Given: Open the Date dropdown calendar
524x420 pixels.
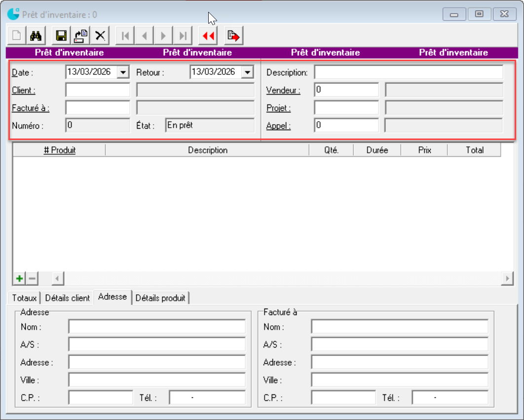Looking at the screenshot, I should tap(122, 72).
